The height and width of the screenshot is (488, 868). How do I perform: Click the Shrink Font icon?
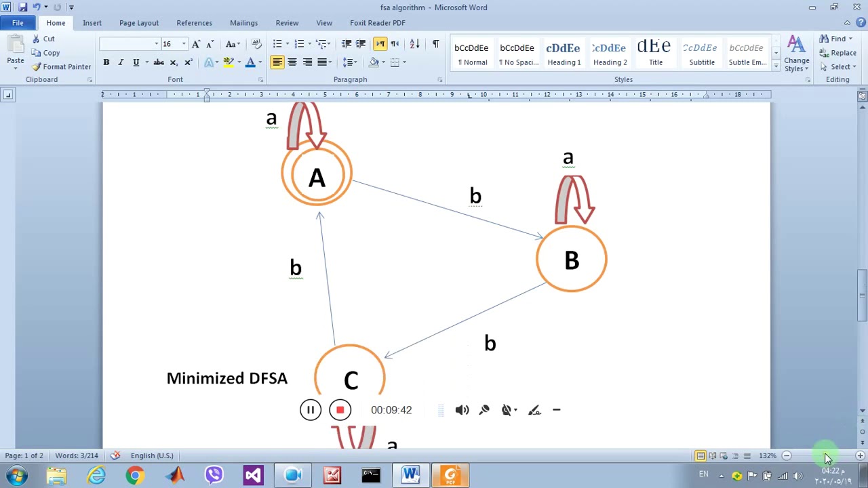210,44
